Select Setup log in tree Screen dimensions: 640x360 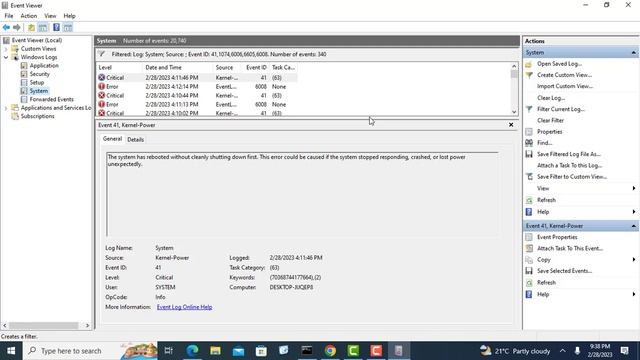pyautogui.click(x=37, y=82)
